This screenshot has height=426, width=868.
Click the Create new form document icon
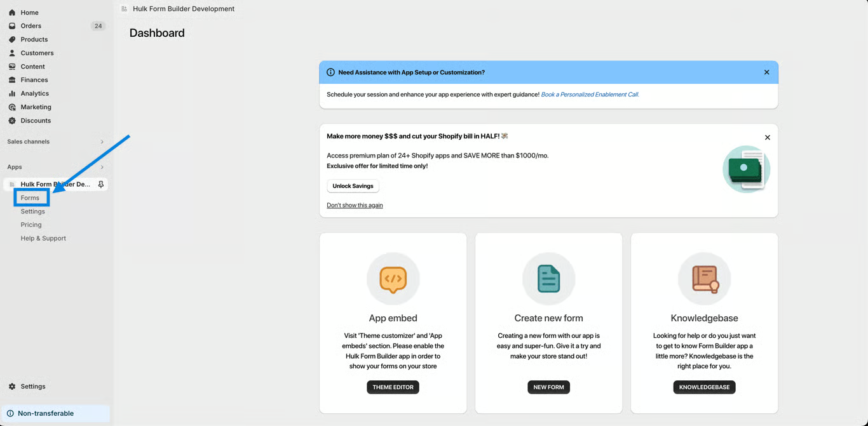coord(548,279)
